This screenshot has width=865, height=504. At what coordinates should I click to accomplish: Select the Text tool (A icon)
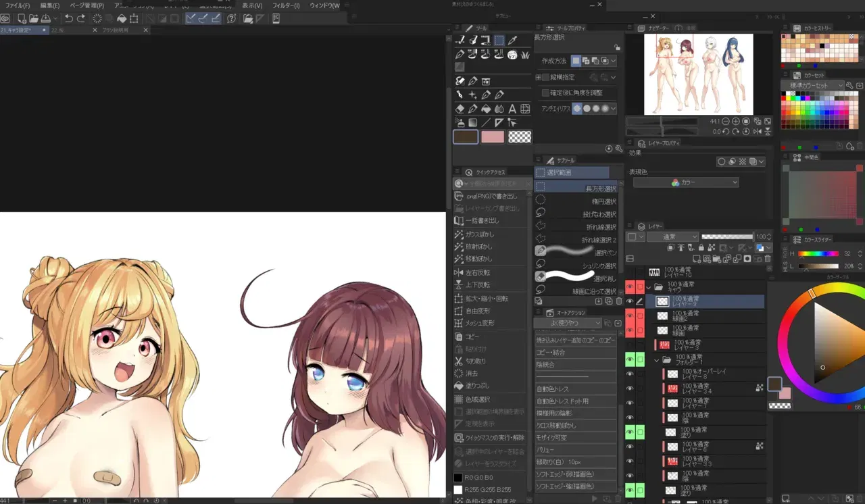[x=512, y=109]
